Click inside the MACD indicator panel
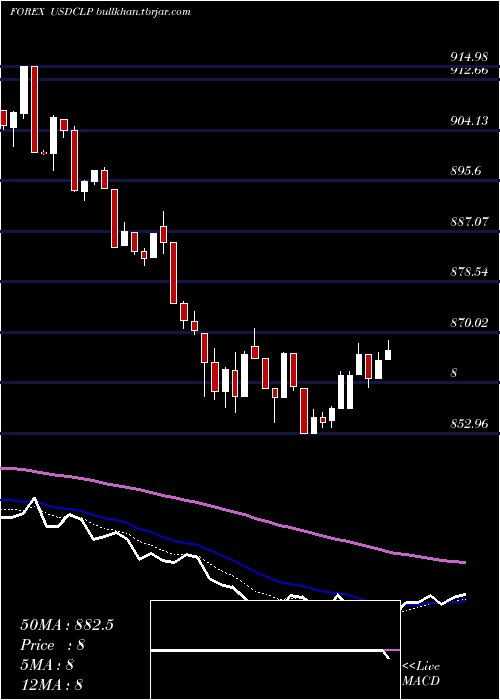Screen dimensions: 500x700 click(275, 650)
